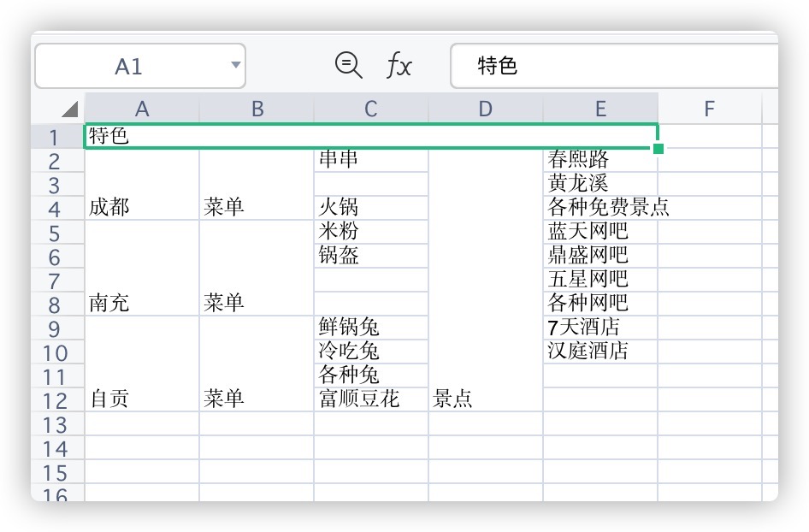Click the select-all corner triangle
The image size is (809, 532).
(69, 109)
